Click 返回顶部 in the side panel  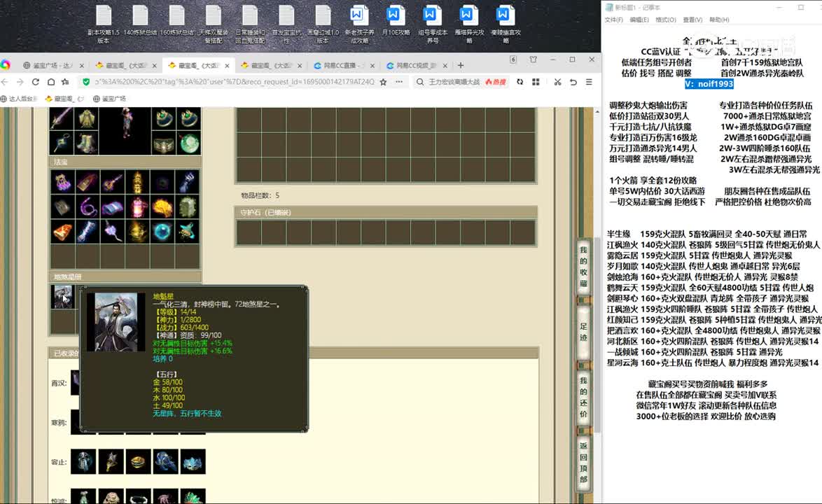(583, 462)
